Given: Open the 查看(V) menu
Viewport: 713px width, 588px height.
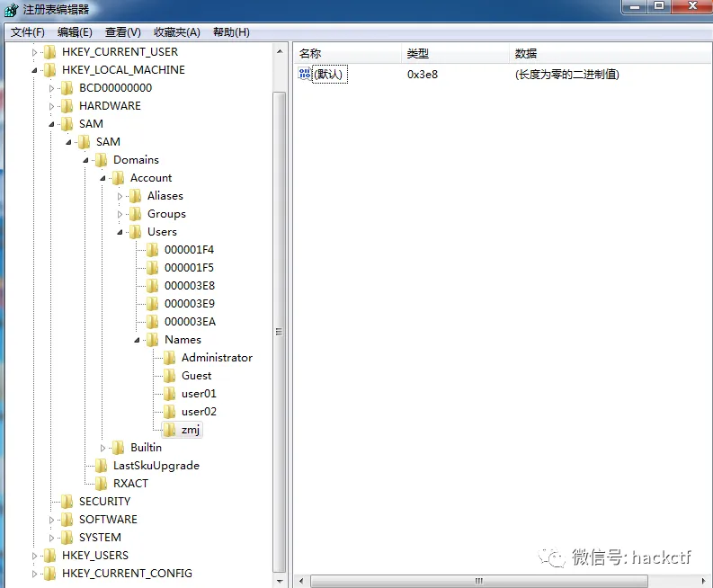Looking at the screenshot, I should point(123,32).
